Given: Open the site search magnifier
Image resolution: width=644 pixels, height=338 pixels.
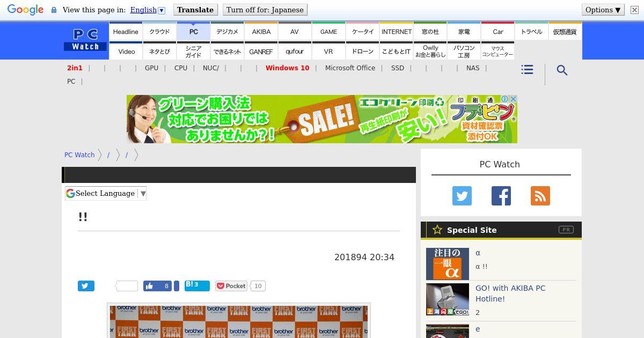Looking at the screenshot, I should coord(562,70).
